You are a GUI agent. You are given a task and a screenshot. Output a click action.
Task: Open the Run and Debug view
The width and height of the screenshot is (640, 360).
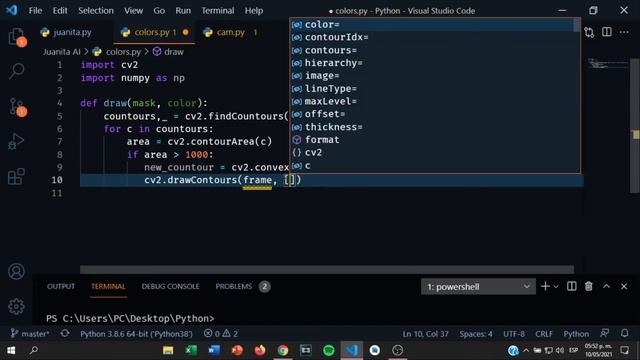(x=16, y=141)
